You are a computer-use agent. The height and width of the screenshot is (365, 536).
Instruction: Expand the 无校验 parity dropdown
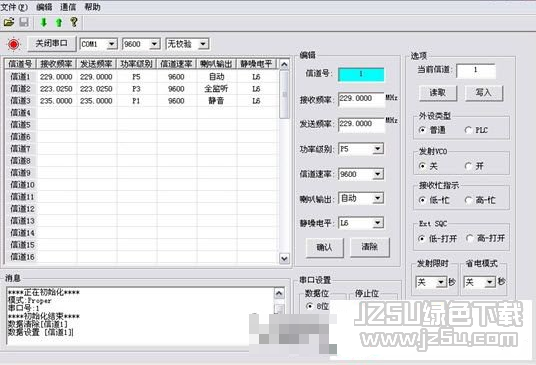203,44
